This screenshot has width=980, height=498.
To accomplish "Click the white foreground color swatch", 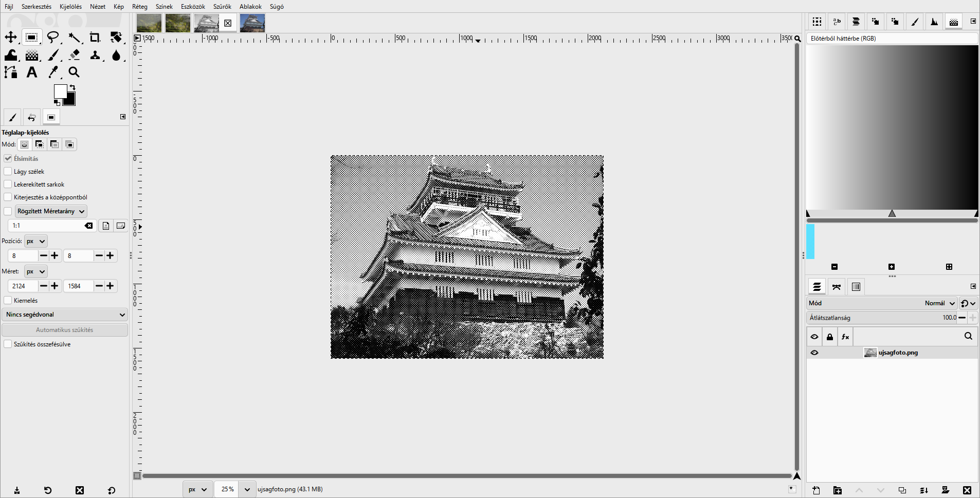I will [x=60, y=91].
